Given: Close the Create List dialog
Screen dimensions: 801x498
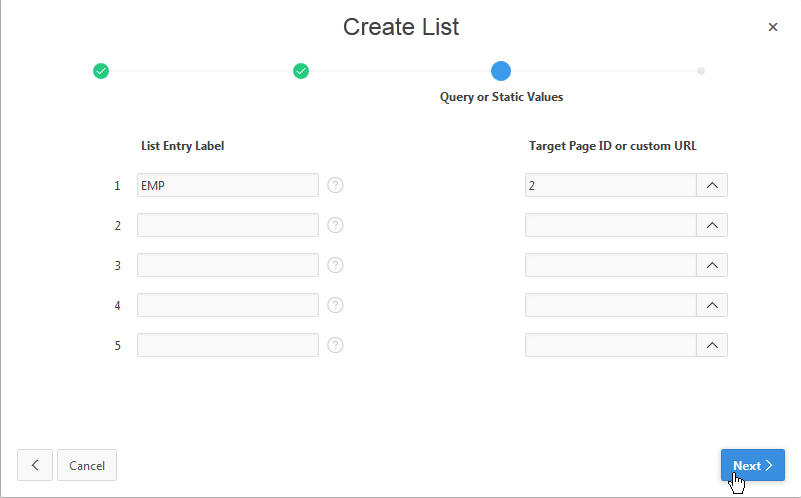Looking at the screenshot, I should pos(772,27).
